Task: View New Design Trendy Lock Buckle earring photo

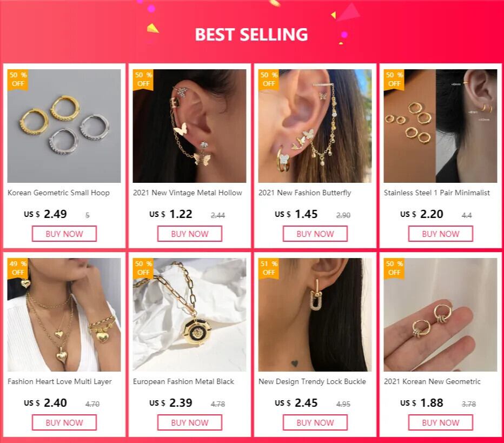Action: 315,315
